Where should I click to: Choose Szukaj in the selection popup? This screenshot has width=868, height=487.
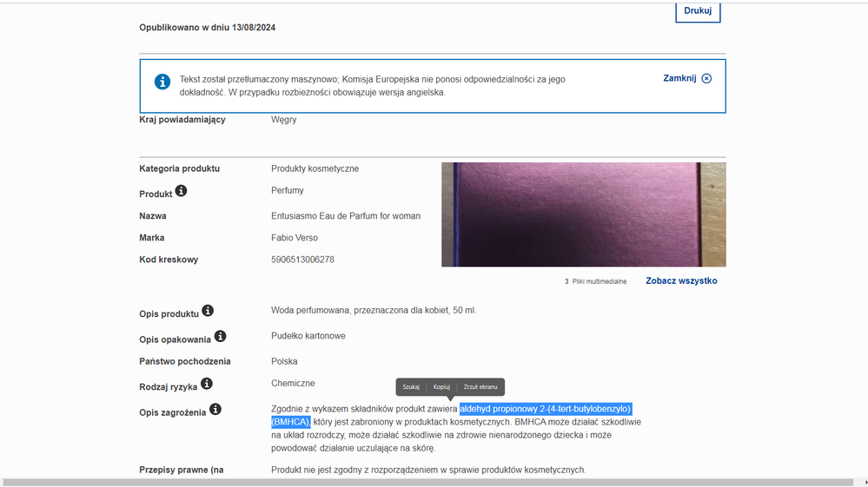point(411,387)
